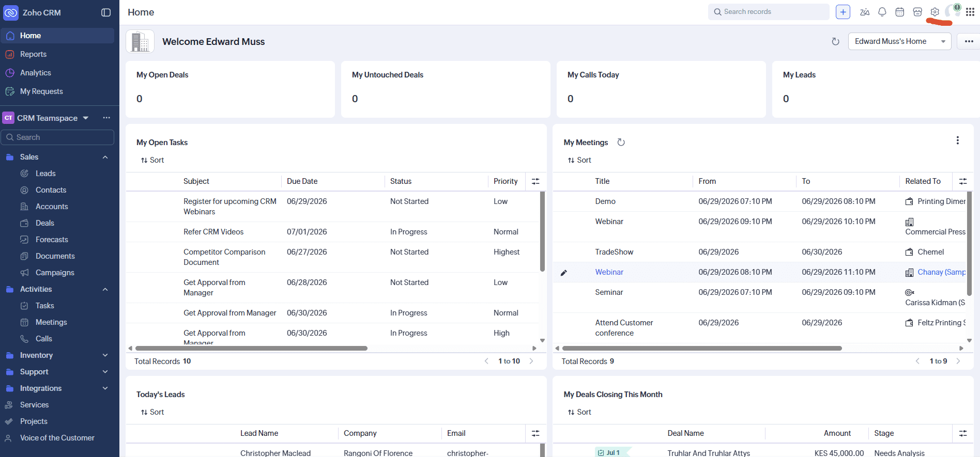Viewport: 980px width, 457px height.
Task: Open the Calls module
Action: tap(44, 339)
